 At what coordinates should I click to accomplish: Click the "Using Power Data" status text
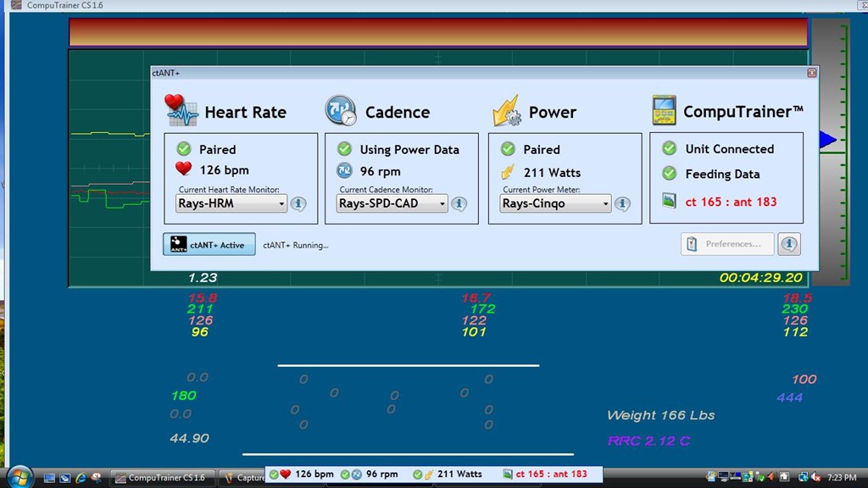click(409, 150)
